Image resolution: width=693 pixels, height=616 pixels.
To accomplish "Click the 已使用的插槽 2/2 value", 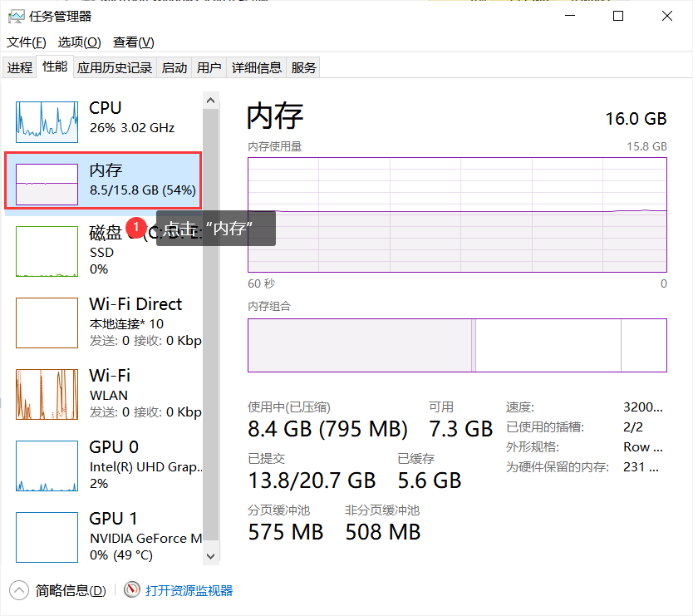I will pos(633,426).
